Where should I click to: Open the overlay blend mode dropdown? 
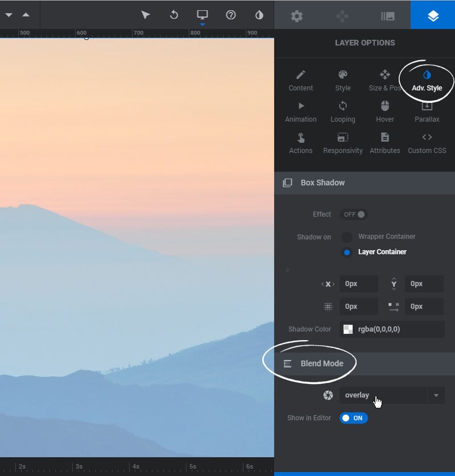click(383, 395)
